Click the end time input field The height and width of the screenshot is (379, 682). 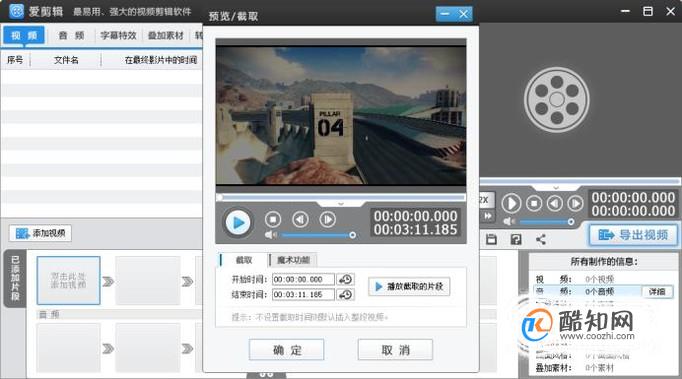coord(303,295)
